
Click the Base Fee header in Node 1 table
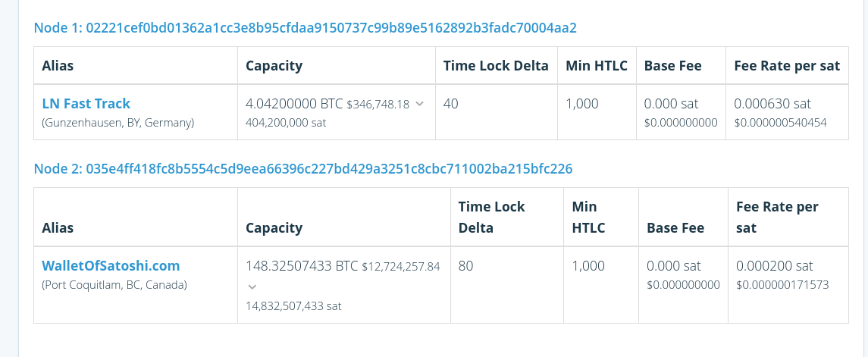(x=672, y=66)
